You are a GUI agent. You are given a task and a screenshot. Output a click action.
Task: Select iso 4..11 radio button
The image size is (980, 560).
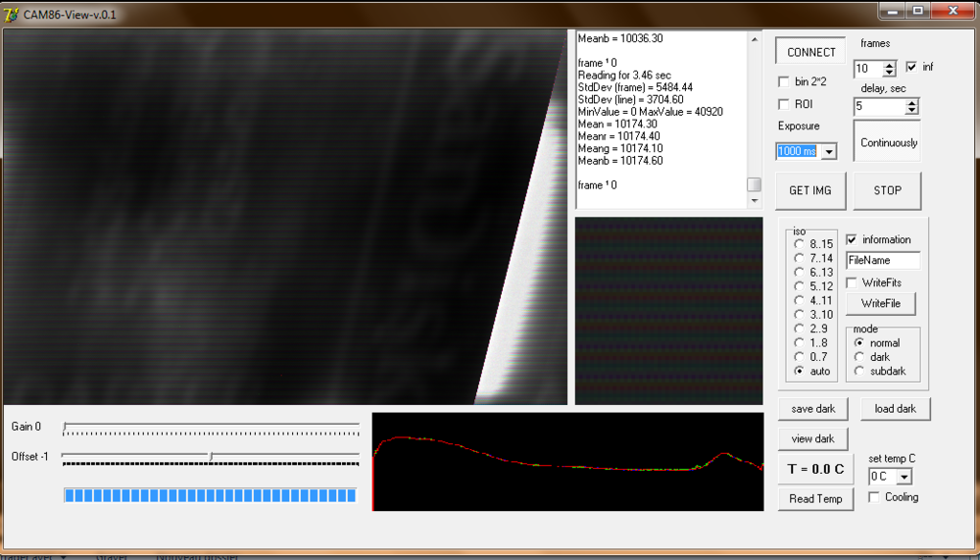pyautogui.click(x=799, y=300)
